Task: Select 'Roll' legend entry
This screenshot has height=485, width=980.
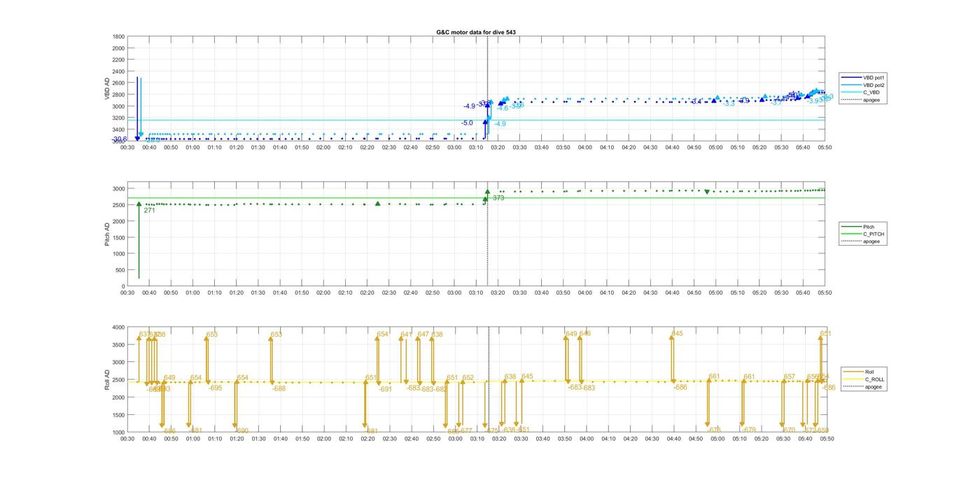Action: click(x=869, y=372)
